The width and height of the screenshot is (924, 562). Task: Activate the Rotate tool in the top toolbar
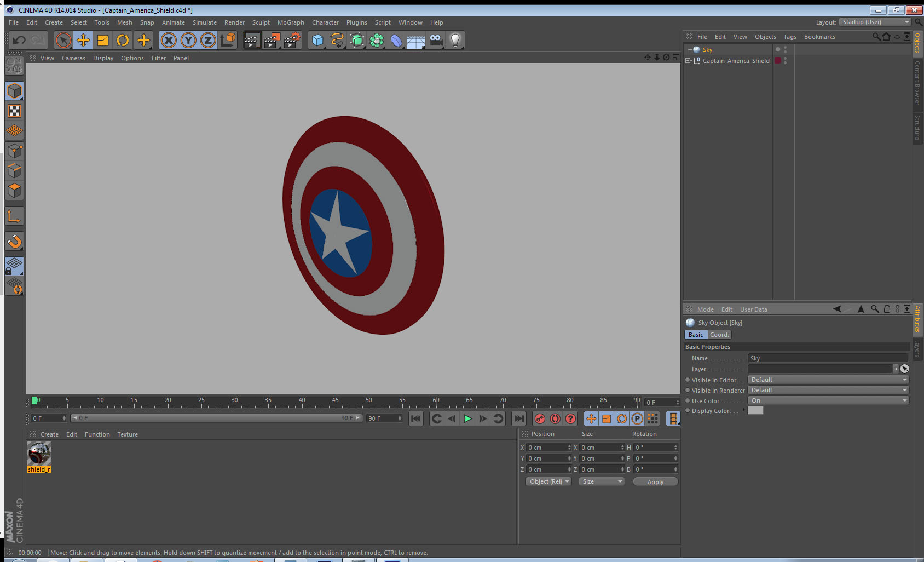[x=123, y=40]
